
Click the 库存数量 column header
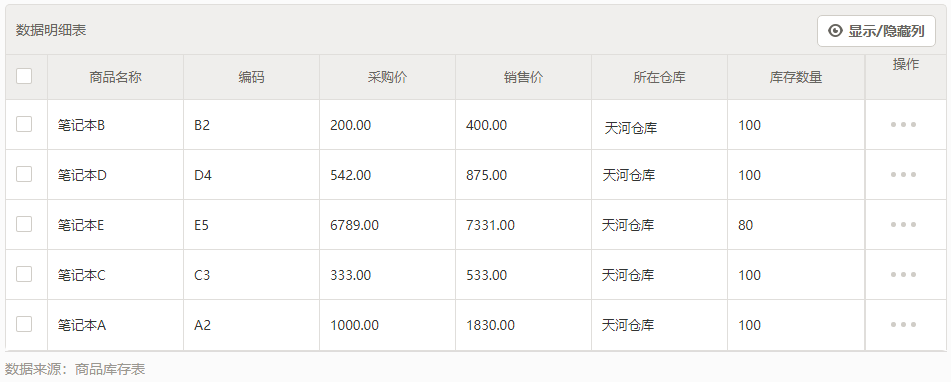(796, 77)
